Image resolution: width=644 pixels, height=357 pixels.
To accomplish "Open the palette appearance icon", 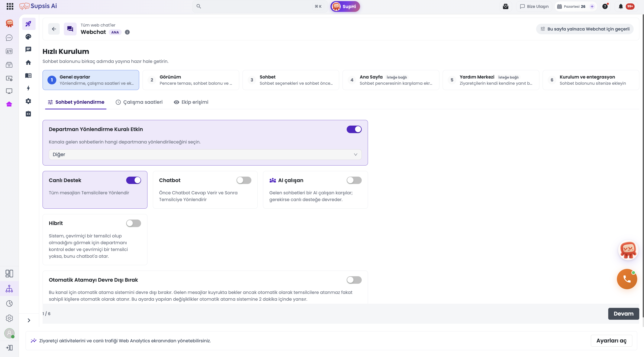I will [28, 37].
